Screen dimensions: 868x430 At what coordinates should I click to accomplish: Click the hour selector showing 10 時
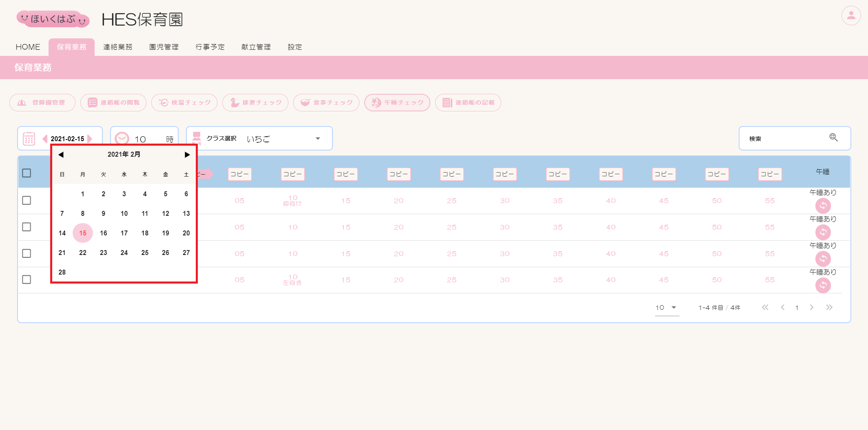[145, 139]
